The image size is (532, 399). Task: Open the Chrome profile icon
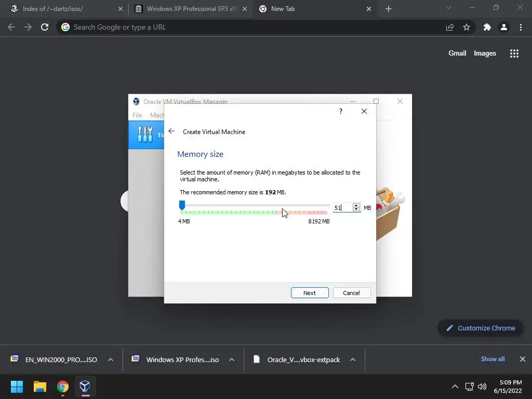pos(504,27)
